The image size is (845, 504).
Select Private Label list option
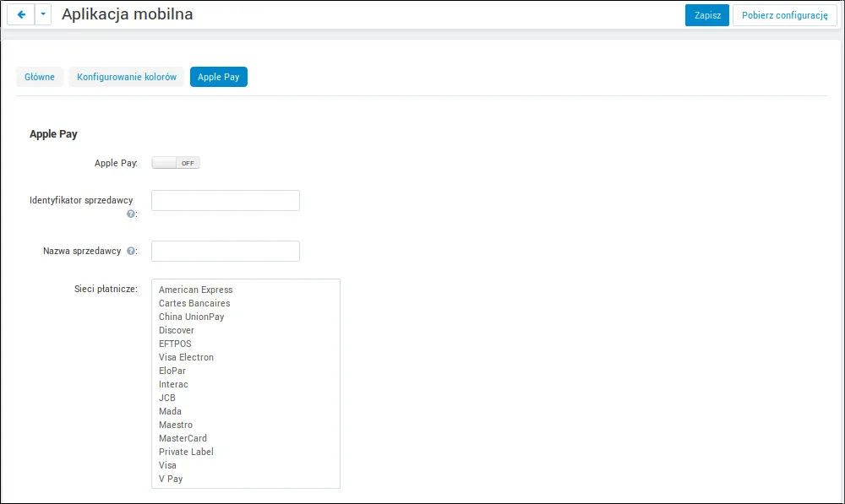[246, 452]
